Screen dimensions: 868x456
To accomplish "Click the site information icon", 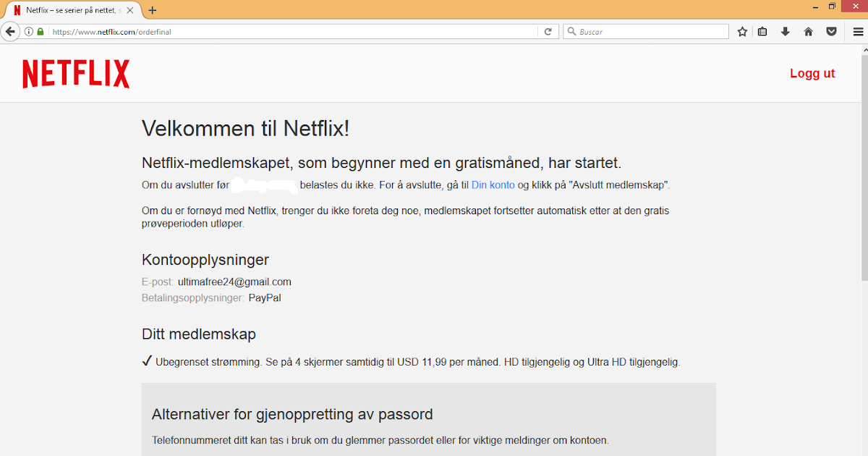I will tap(27, 31).
